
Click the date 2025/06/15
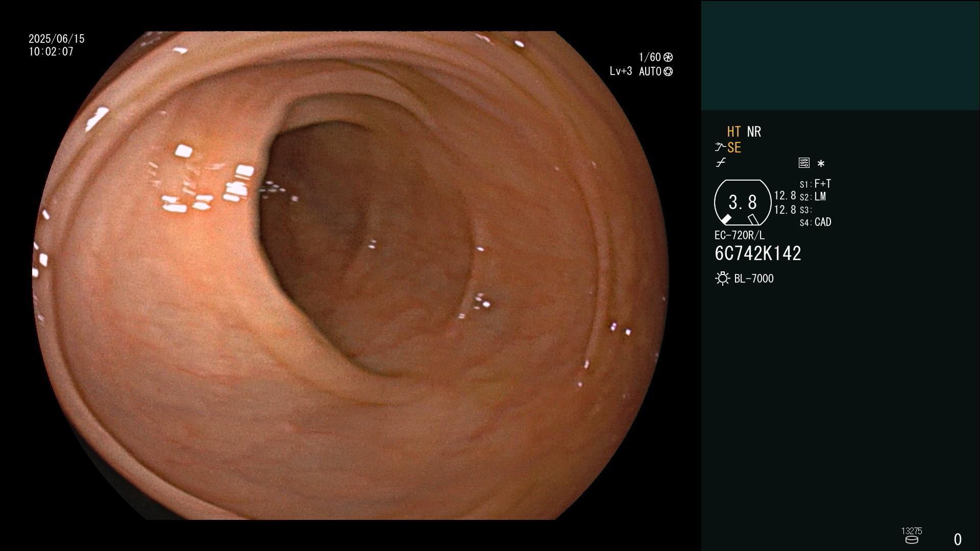[x=57, y=39]
